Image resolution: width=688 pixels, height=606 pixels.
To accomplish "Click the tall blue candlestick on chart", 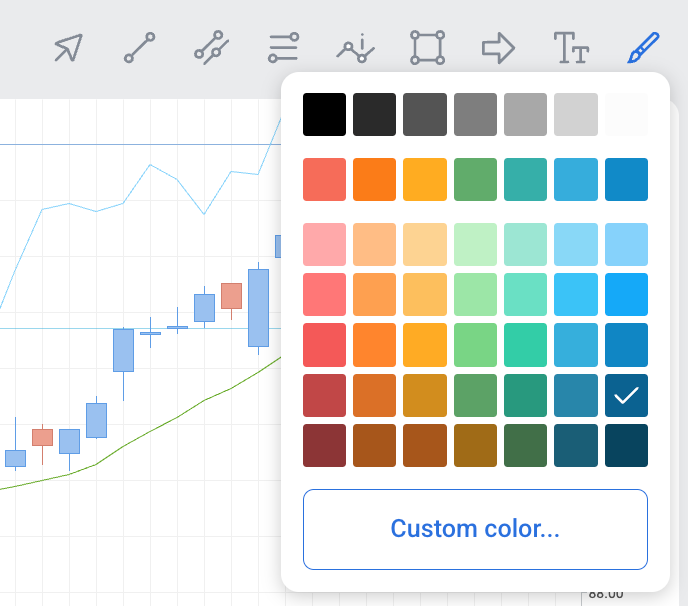I will [259, 307].
